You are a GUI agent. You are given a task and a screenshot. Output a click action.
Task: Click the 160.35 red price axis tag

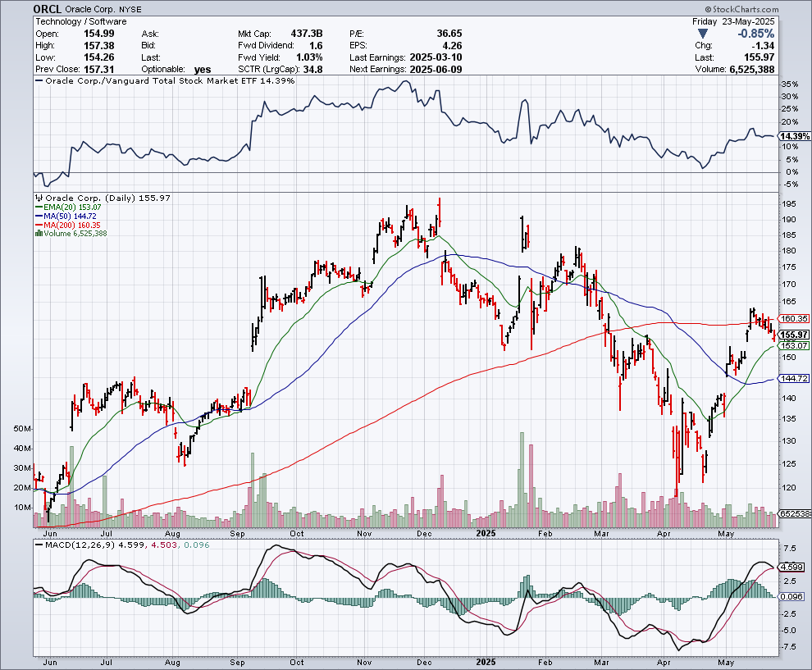pyautogui.click(x=794, y=319)
